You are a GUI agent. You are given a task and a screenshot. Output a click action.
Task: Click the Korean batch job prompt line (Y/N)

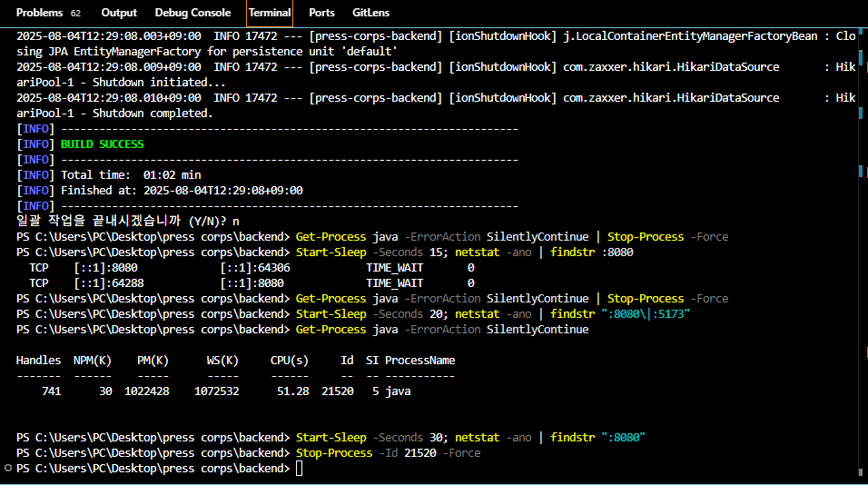tap(128, 222)
